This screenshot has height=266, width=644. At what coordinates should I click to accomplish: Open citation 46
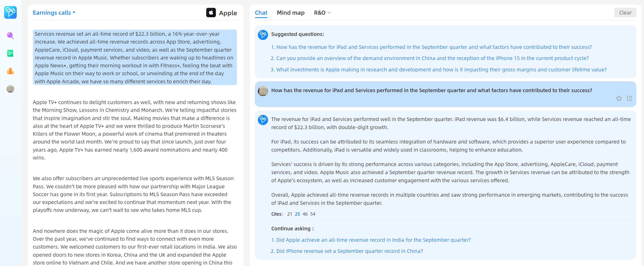point(305,214)
